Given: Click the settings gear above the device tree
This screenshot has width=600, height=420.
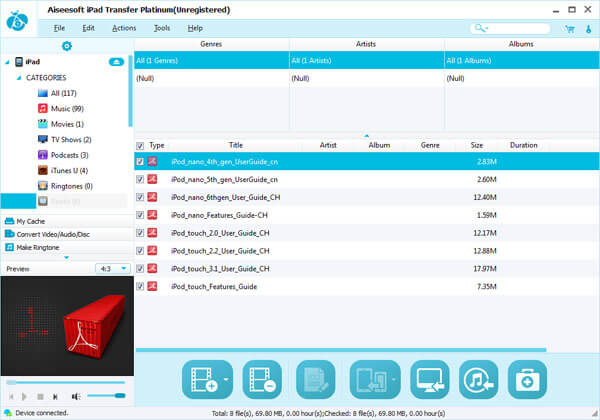Looking at the screenshot, I should click(x=67, y=46).
